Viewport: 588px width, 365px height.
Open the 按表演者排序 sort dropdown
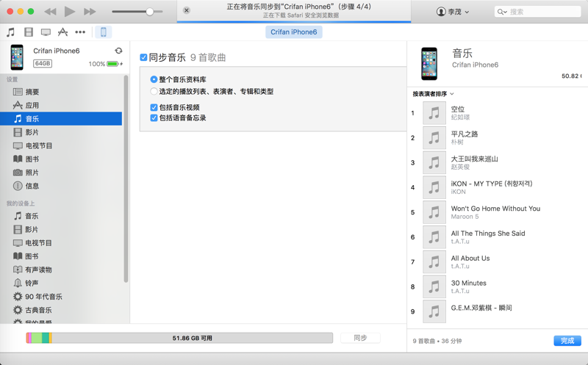[x=433, y=94]
